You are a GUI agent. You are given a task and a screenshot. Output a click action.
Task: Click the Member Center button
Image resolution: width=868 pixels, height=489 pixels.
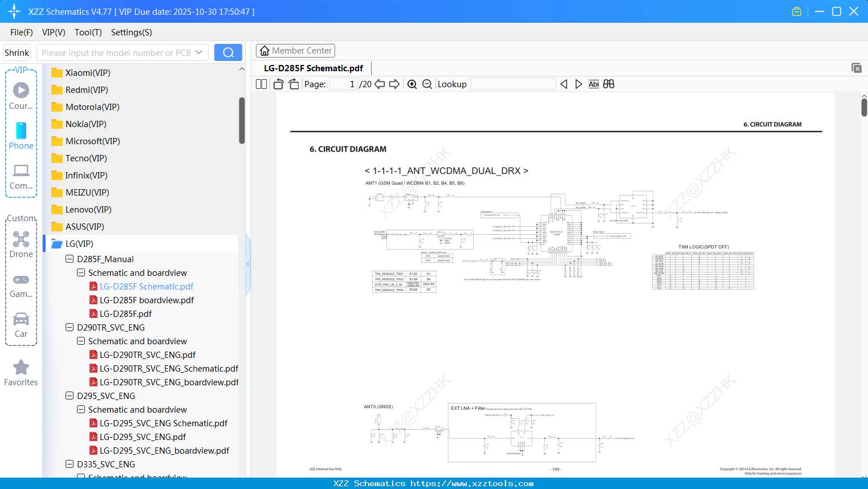tap(295, 51)
